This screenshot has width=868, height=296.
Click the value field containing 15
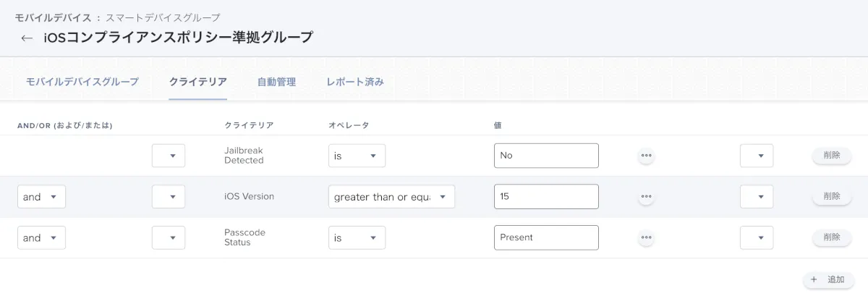[x=546, y=197]
